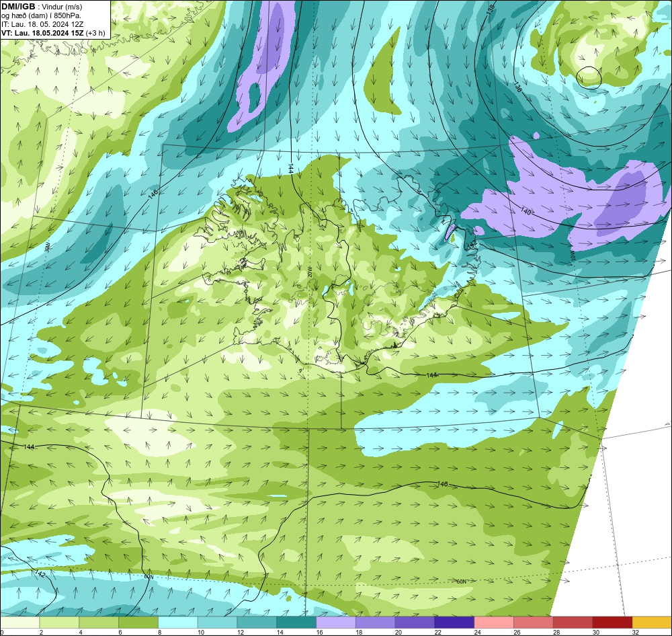
Task: Pick the medium green 4–6 m/s legend swatch
Action: click(99, 623)
